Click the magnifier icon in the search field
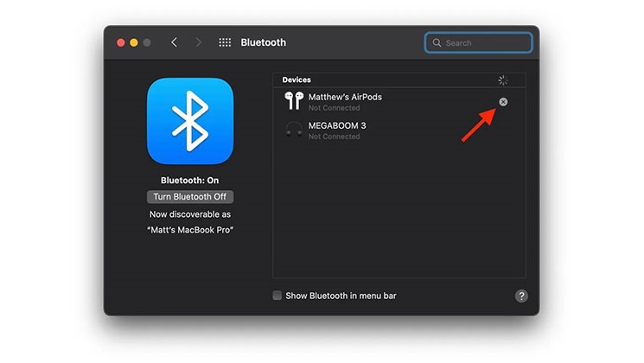 pos(437,42)
